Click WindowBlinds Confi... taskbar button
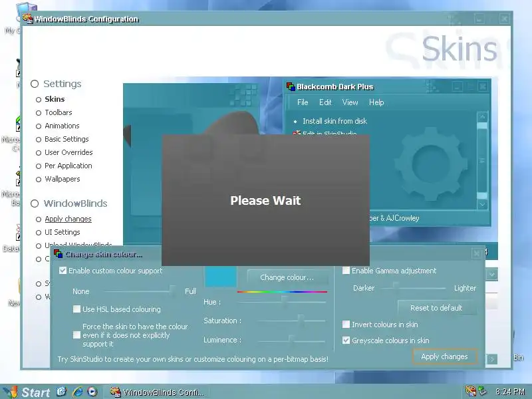 (x=157, y=392)
